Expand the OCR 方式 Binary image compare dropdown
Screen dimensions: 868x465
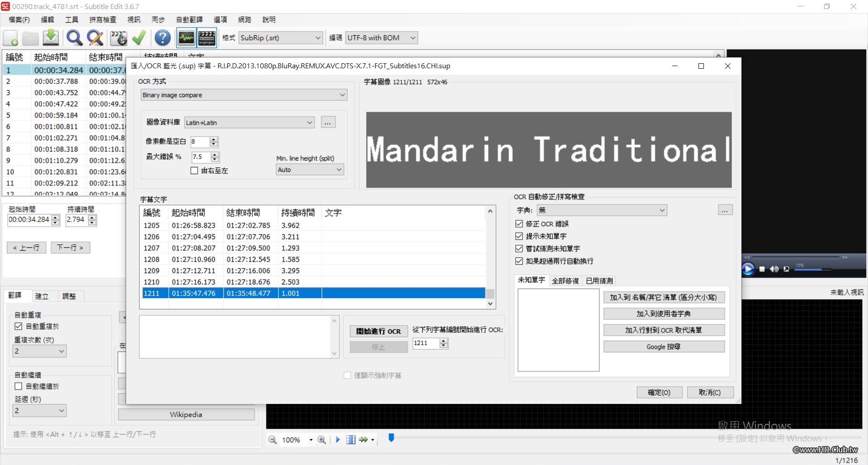click(x=244, y=95)
